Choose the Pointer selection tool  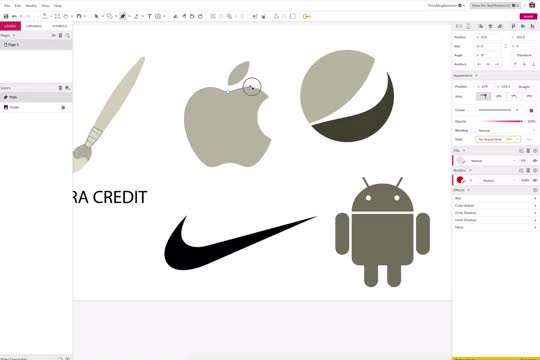click(x=96, y=16)
